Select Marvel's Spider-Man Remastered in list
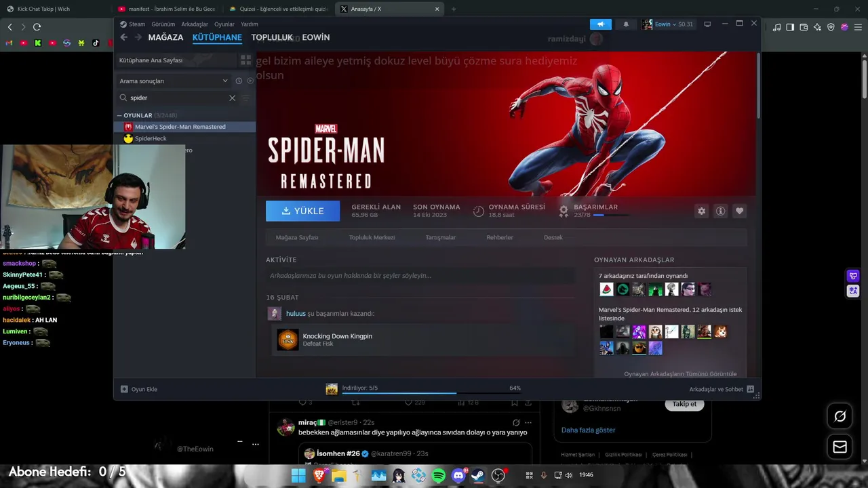The image size is (868, 488). [184, 127]
